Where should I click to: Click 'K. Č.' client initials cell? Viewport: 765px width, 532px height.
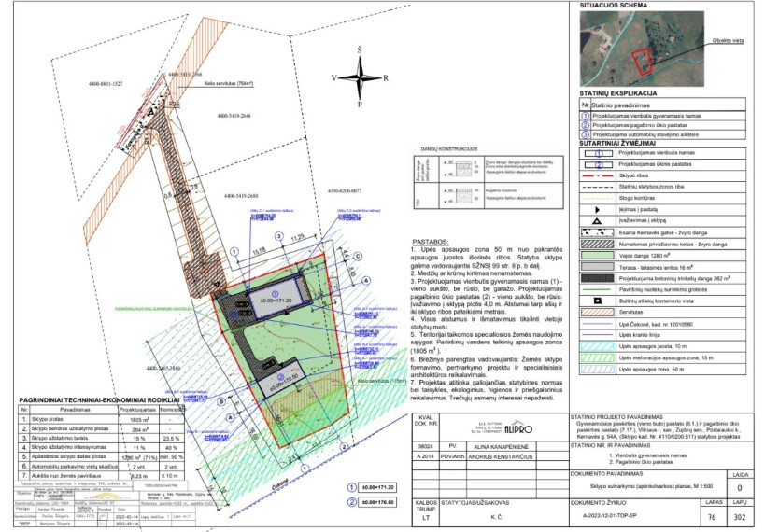tap(496, 517)
